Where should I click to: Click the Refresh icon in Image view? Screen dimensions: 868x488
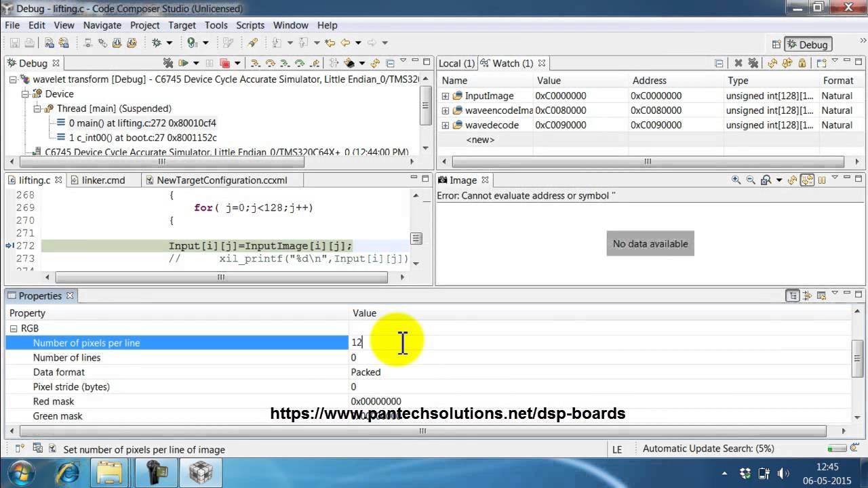point(791,180)
